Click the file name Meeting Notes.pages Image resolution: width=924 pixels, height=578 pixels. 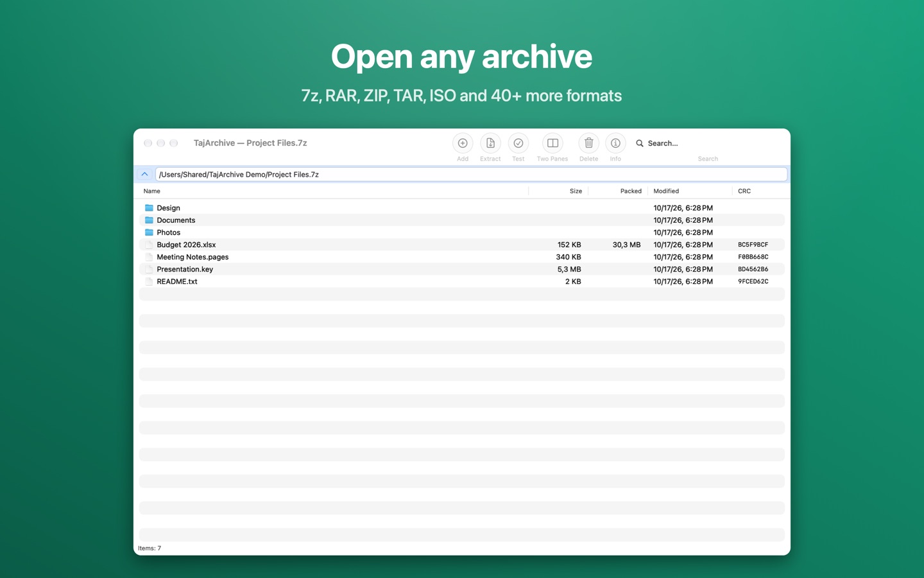(193, 257)
